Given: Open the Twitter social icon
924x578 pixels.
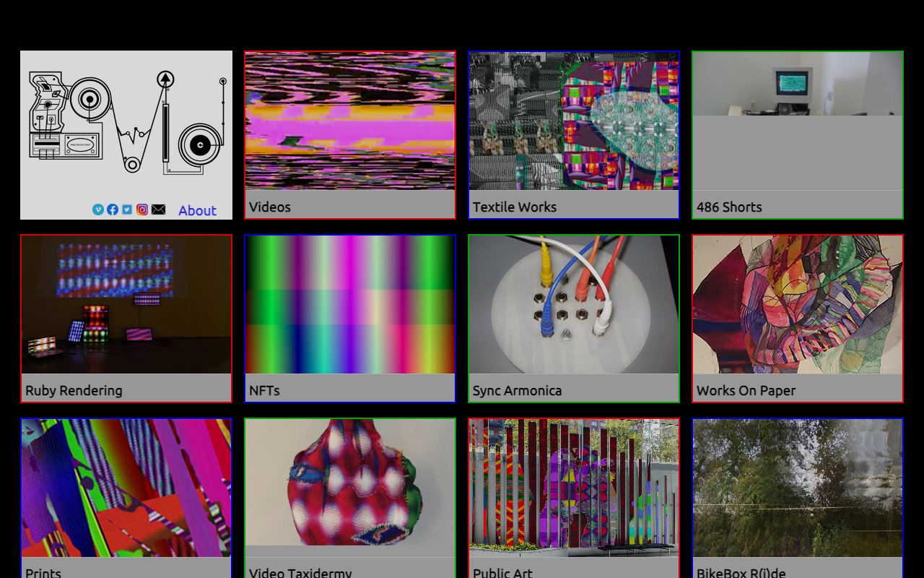Looking at the screenshot, I should pyautogui.click(x=127, y=210).
